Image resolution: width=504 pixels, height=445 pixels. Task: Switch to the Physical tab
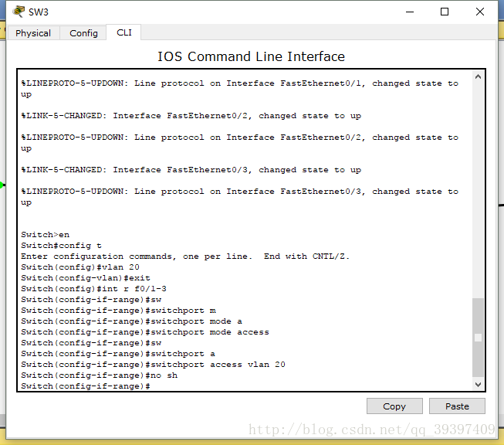point(33,33)
